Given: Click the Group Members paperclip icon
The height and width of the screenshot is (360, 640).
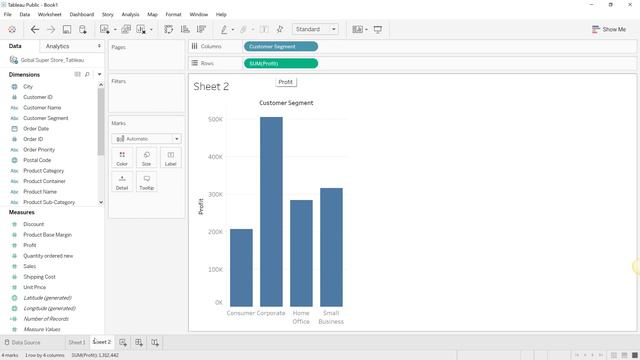Looking at the screenshot, I should [x=244, y=29].
